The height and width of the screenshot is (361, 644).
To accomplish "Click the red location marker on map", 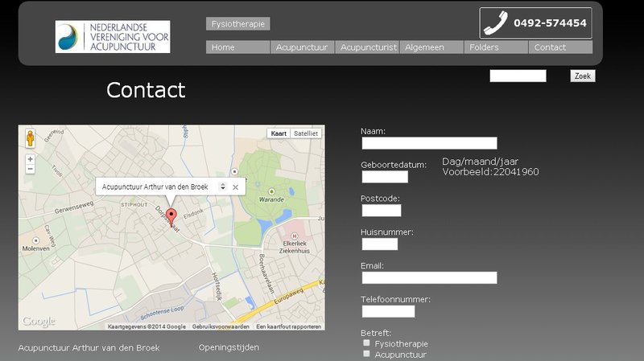I will pos(171,217).
